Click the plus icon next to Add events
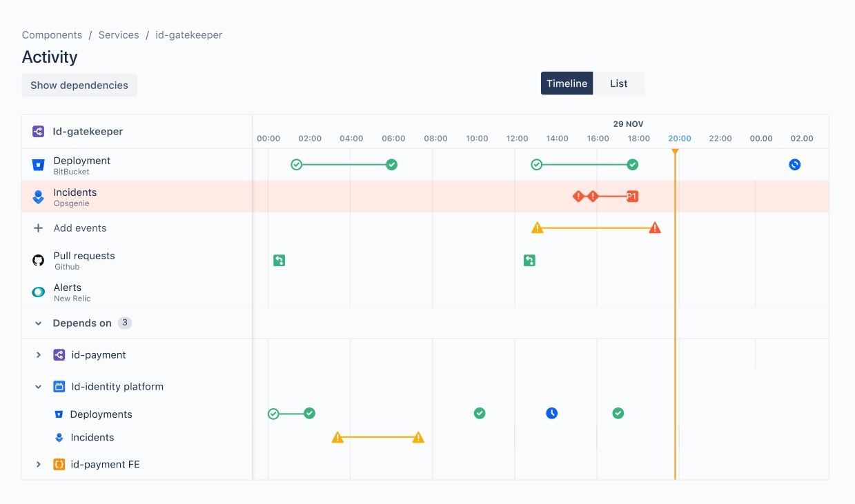 click(37, 228)
